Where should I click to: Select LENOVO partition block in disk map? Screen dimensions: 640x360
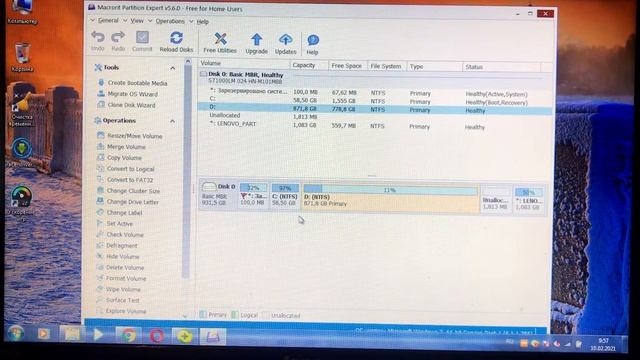[x=529, y=200]
